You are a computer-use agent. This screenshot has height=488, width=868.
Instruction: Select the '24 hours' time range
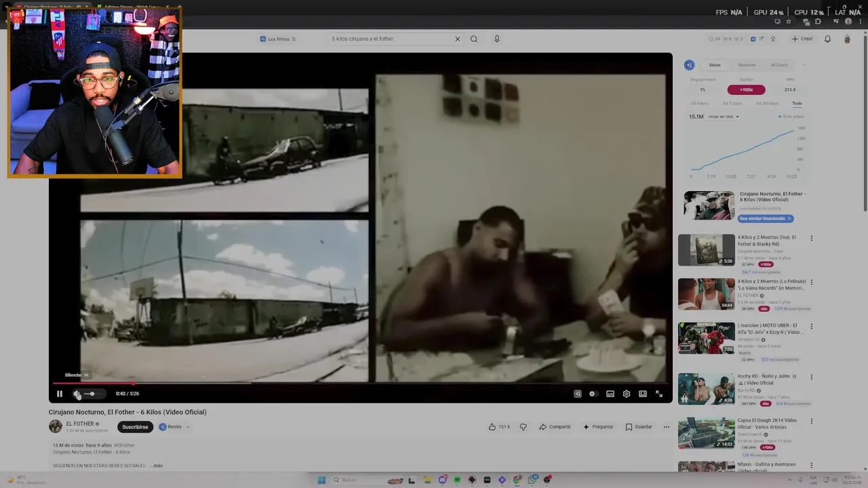tap(699, 103)
